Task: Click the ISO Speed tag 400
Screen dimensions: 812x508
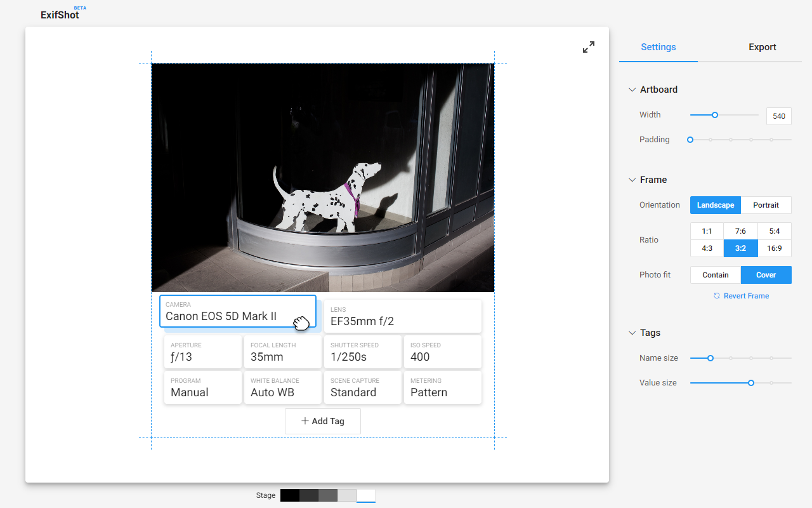Action: pos(442,352)
